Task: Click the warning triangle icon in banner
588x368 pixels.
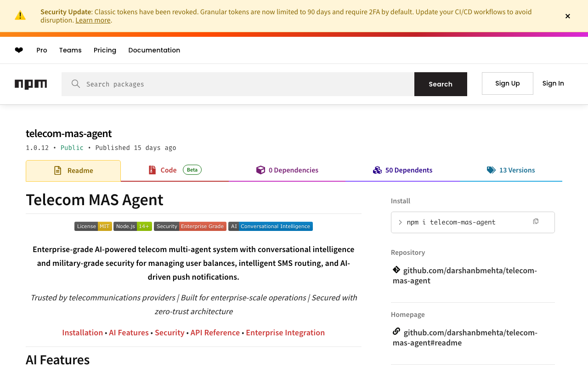Action: [20, 15]
